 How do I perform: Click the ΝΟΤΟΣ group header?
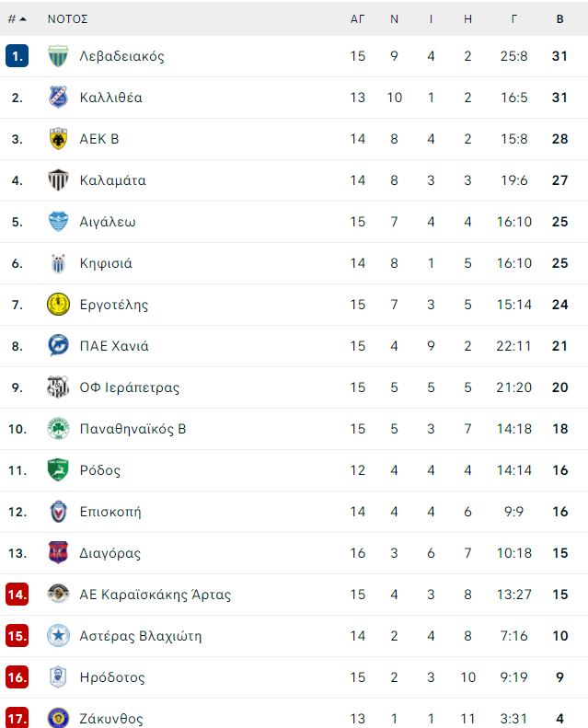(x=68, y=19)
